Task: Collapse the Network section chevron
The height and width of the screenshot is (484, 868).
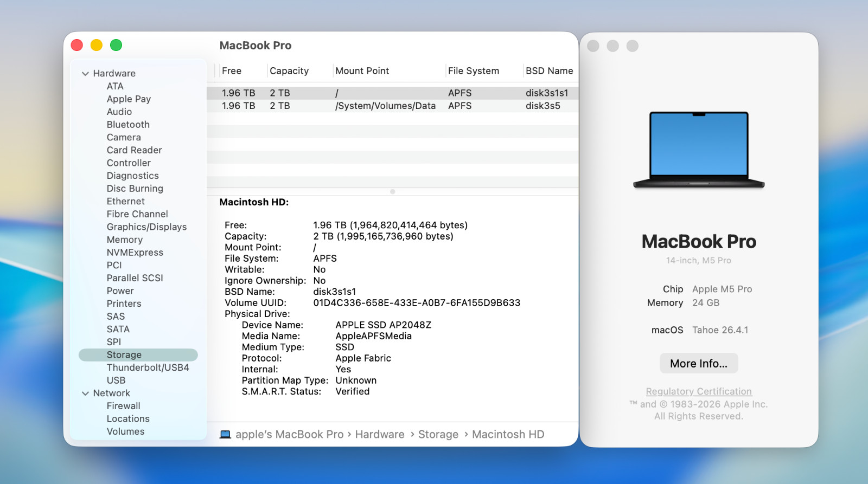Action: (x=85, y=393)
